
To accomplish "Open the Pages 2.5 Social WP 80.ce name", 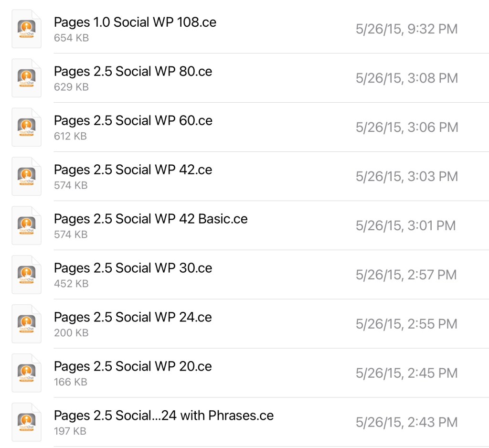I will point(133,72).
